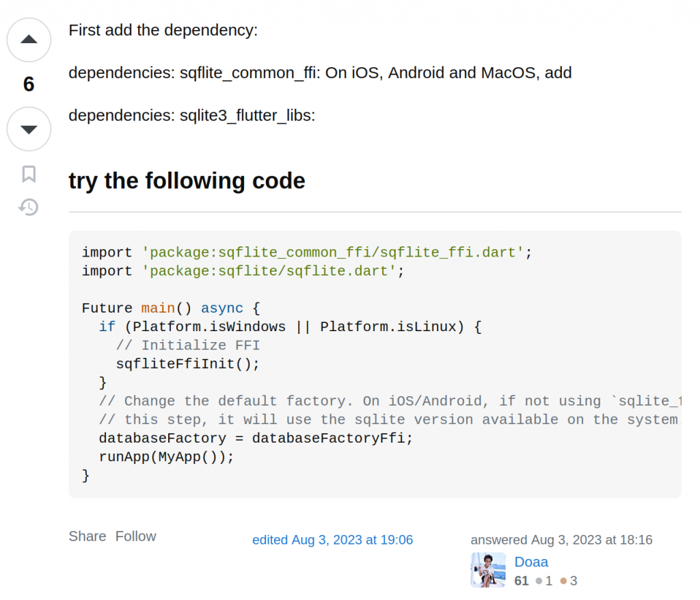Open Doaa's profile avatar image
Screen dimensions: 700x600
(488, 570)
